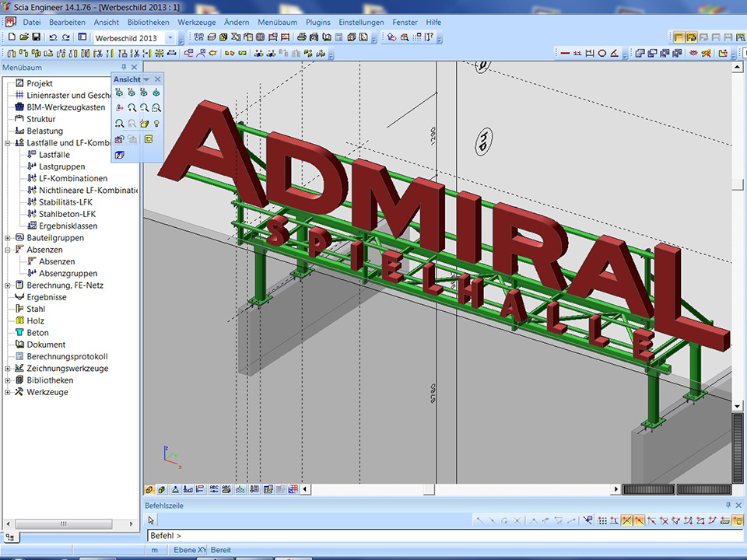Click view in X direction icon

tap(119, 93)
